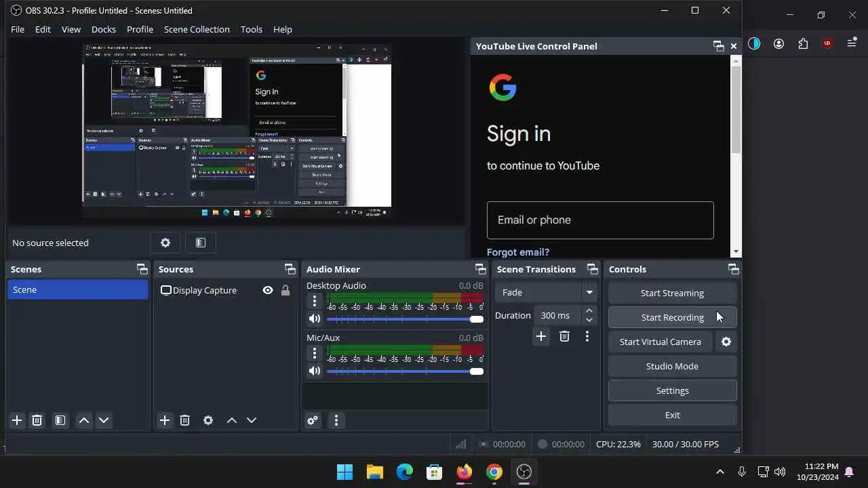
Task: Float the Audio Mixer dock panel
Action: (480, 269)
